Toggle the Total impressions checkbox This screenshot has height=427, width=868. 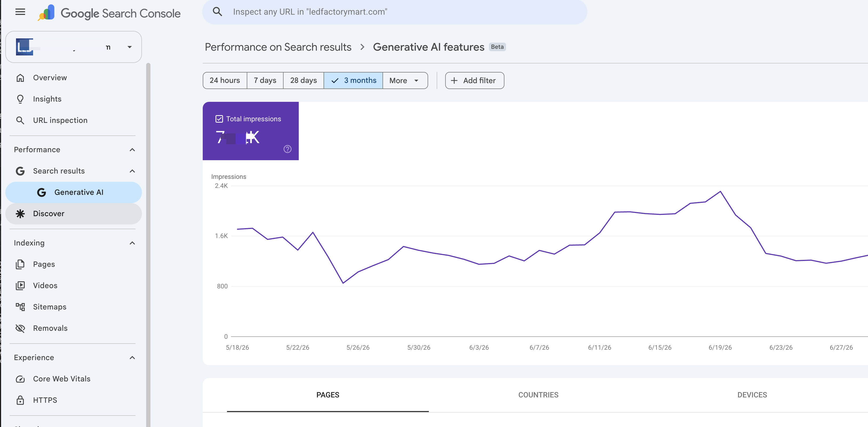(x=219, y=119)
